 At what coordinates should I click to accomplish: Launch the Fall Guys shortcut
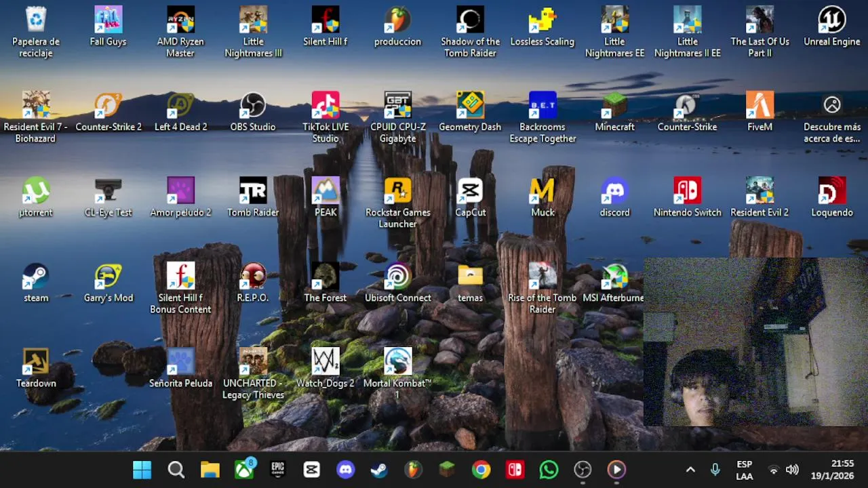(x=108, y=26)
